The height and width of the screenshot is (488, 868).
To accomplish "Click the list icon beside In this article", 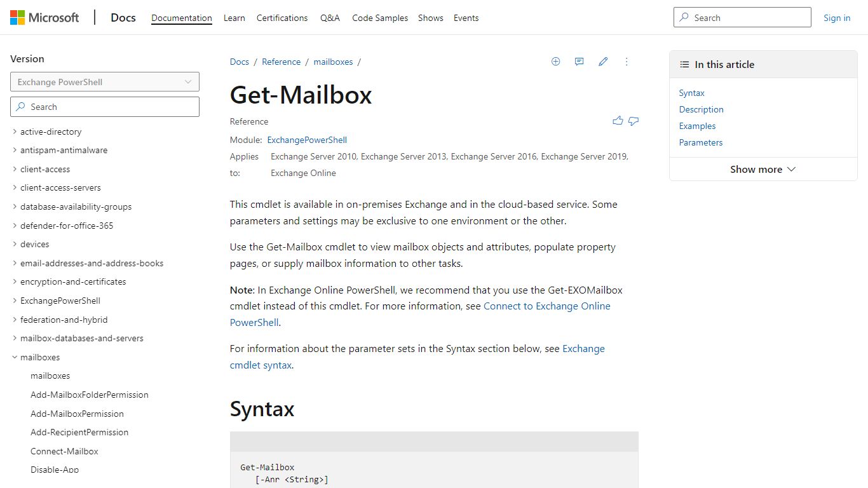I will click(684, 64).
